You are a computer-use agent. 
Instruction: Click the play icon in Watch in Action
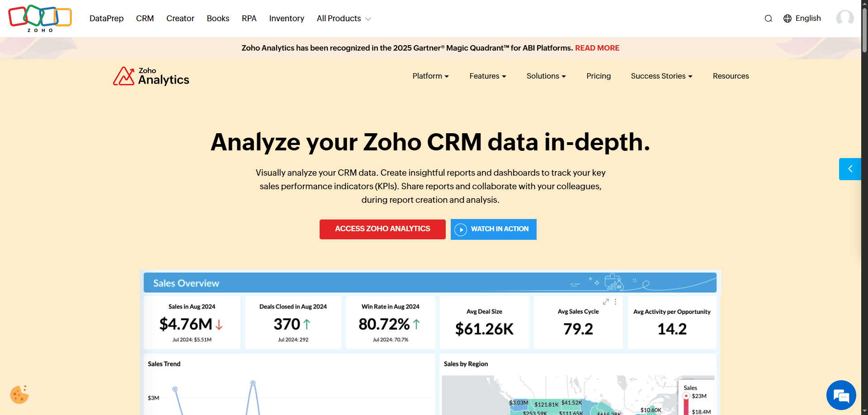[460, 229]
